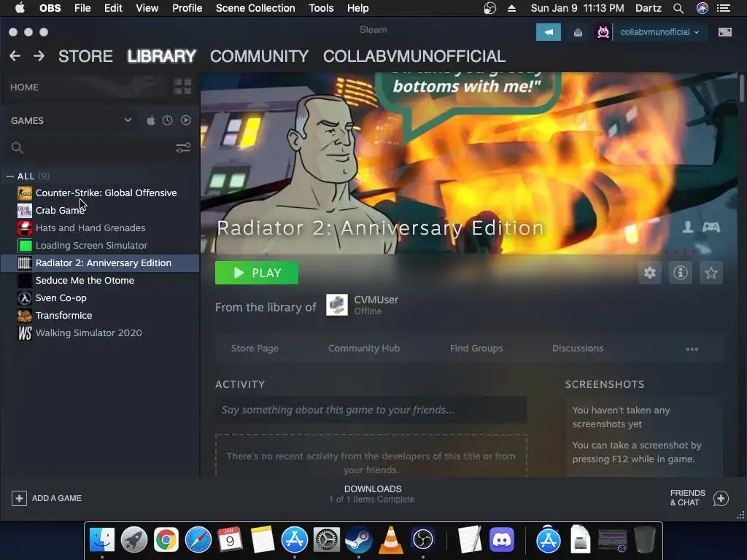The width and height of the screenshot is (747, 560).
Task: Open the OBS Scene Collection menu
Action: (255, 8)
